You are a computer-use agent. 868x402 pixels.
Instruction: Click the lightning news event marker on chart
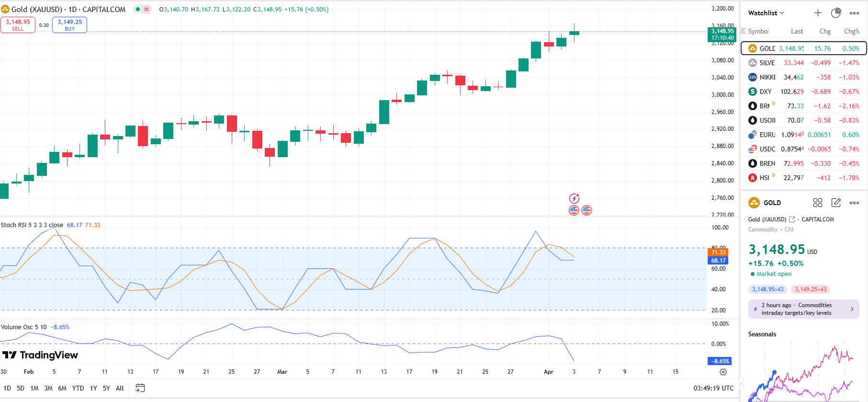[574, 198]
